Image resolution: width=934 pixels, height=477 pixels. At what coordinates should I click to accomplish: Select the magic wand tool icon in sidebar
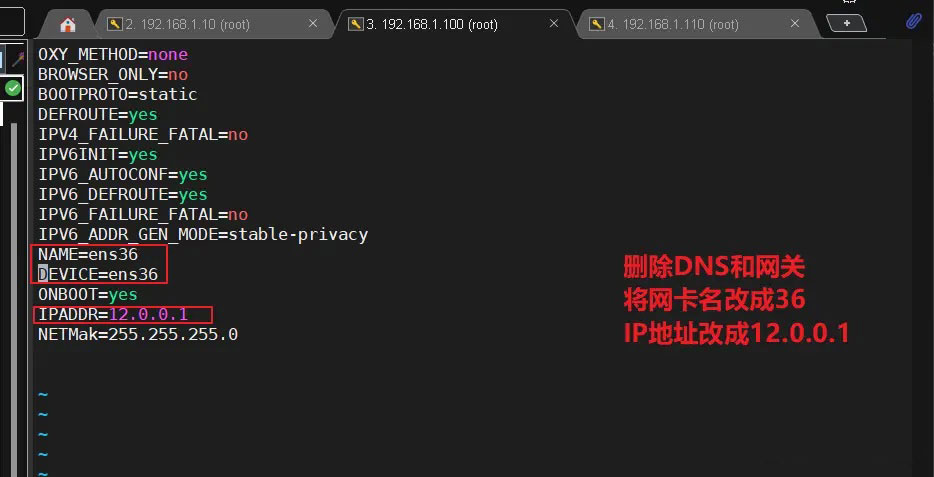(x=18, y=59)
